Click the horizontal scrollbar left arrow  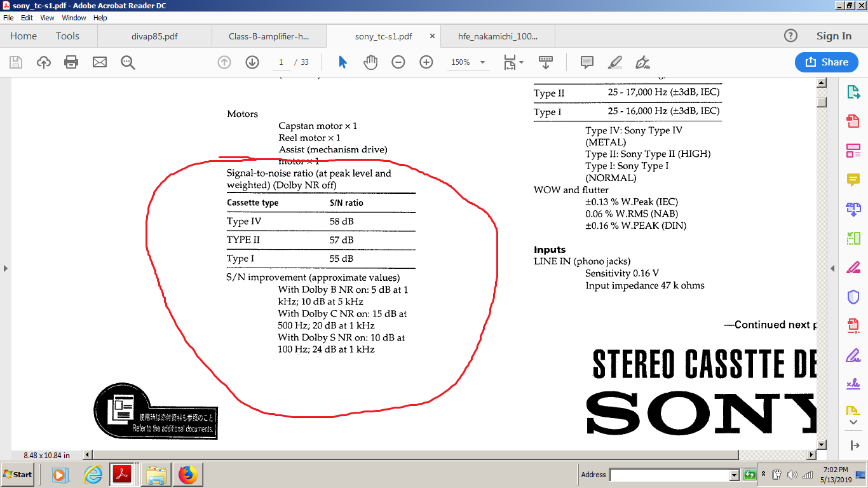[x=88, y=455]
